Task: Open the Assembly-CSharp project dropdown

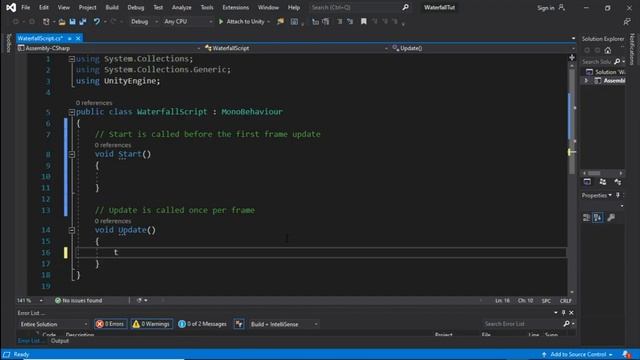Action: pyautogui.click(x=109, y=48)
